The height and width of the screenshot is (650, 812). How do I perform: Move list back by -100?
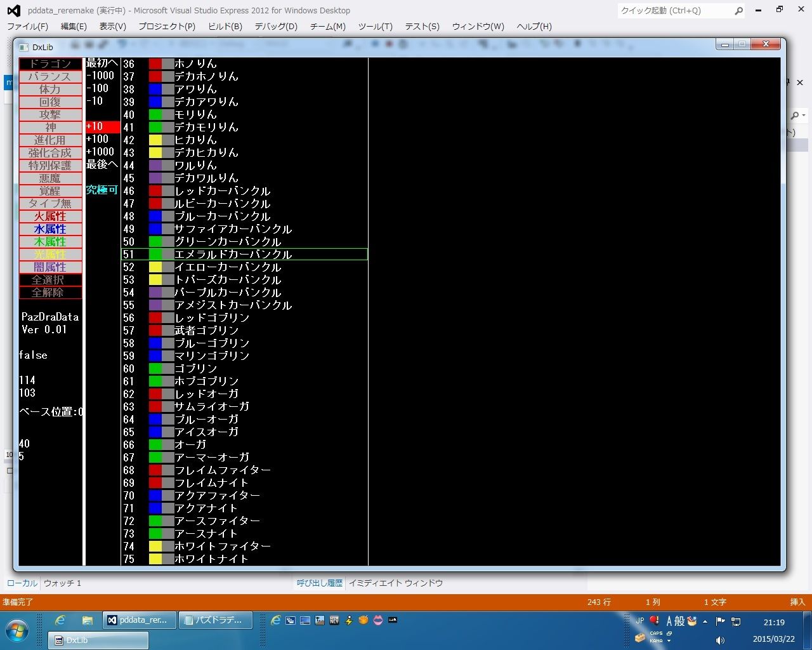click(x=98, y=88)
